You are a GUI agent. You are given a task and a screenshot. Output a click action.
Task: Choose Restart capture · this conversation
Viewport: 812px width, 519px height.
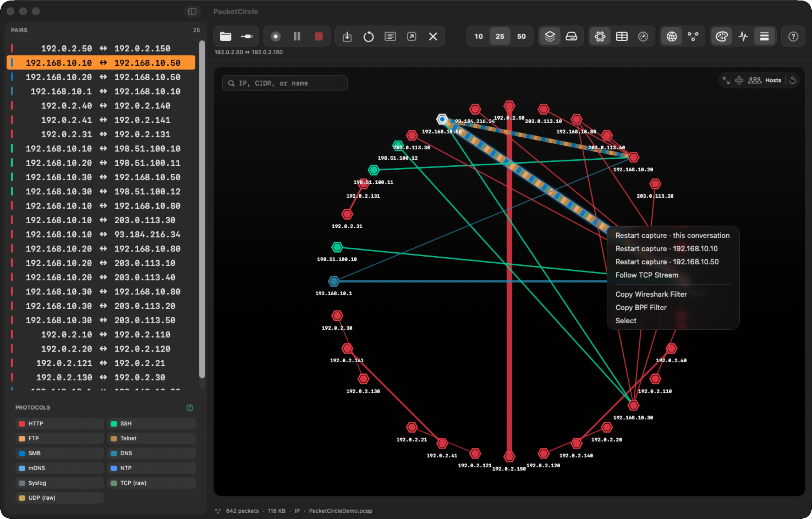[x=672, y=235]
